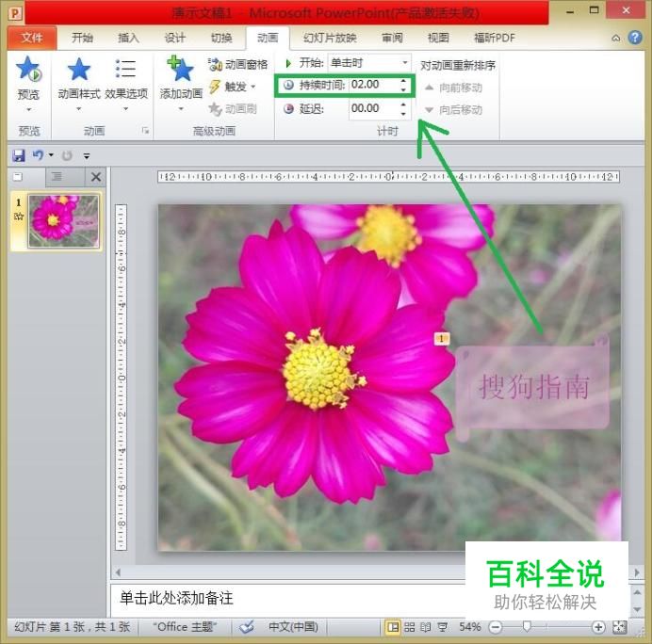Fit slide to current window
Screen dimensions: 652x644
[620, 627]
